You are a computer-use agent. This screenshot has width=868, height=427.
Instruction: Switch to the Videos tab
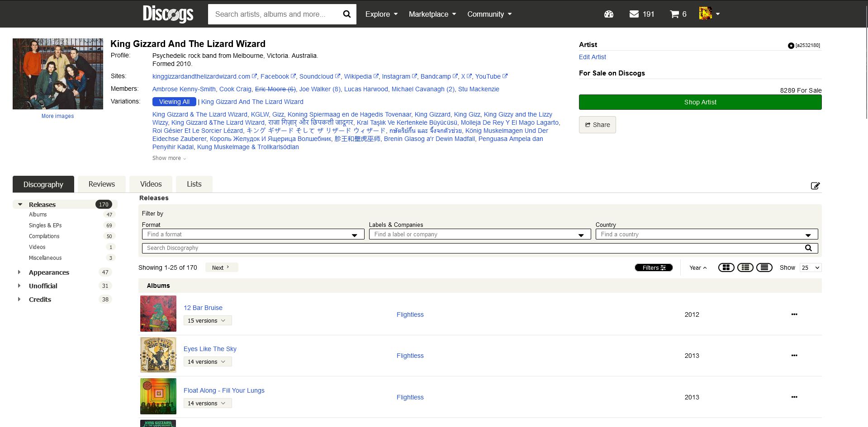(151, 184)
